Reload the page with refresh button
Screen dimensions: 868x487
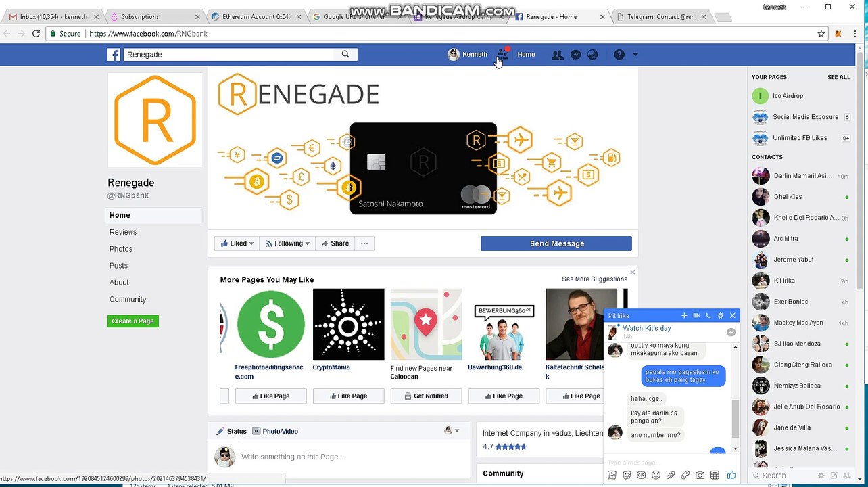[x=36, y=34]
